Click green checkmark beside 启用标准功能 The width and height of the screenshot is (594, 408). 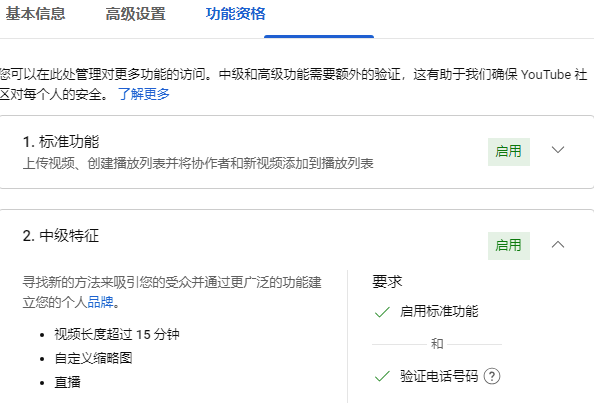[382, 312]
